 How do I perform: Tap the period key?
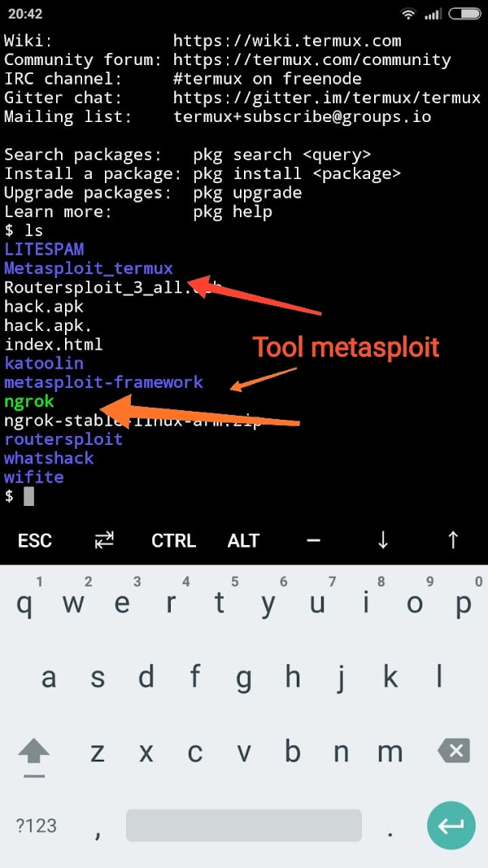pyautogui.click(x=390, y=831)
